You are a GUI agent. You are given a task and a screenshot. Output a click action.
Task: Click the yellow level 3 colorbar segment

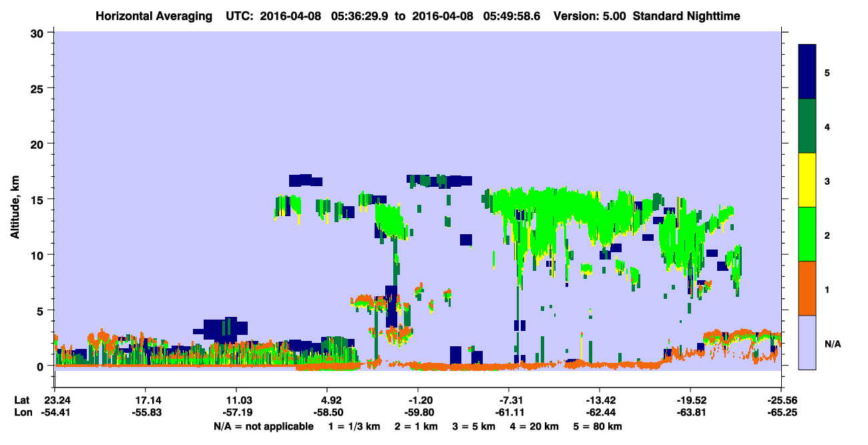[x=807, y=179]
